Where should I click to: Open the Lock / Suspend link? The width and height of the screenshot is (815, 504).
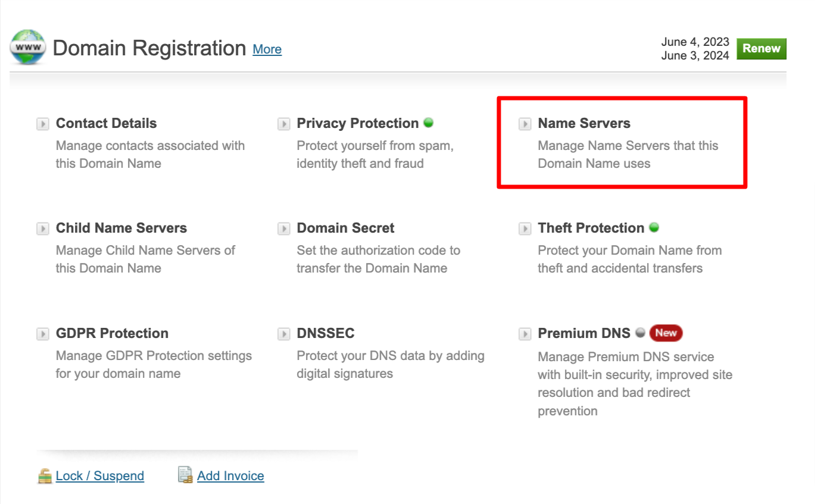(100, 476)
